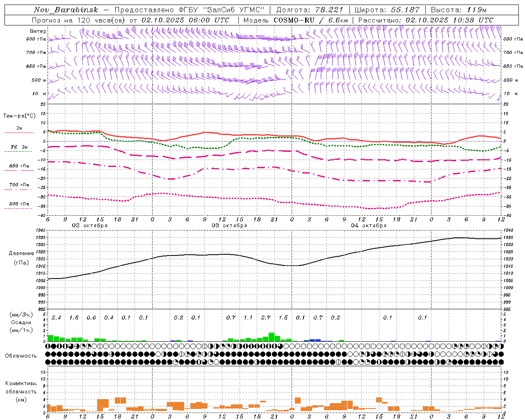Click the '2.7' precipitation amount

pos(266,317)
